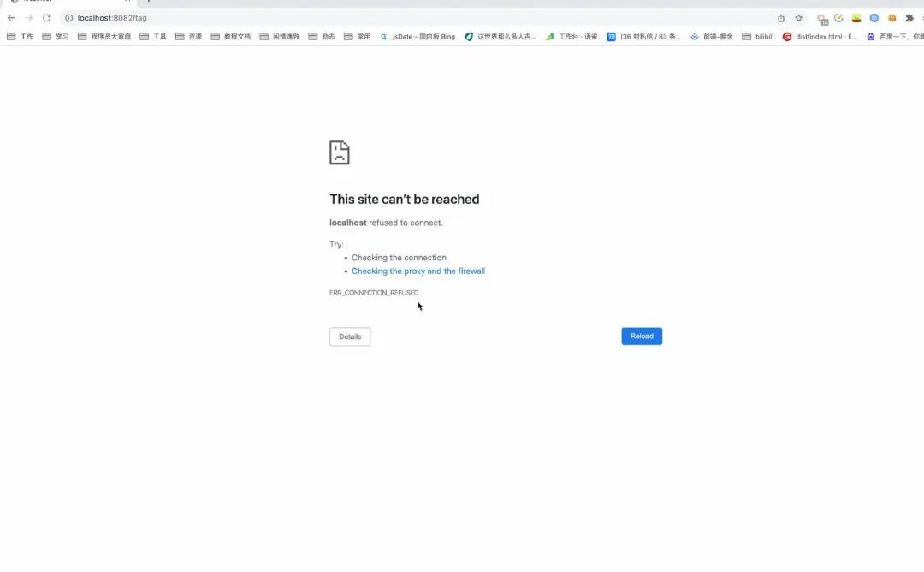The width and height of the screenshot is (924, 572).
Task: Click the back navigation arrow
Action: coord(11,18)
